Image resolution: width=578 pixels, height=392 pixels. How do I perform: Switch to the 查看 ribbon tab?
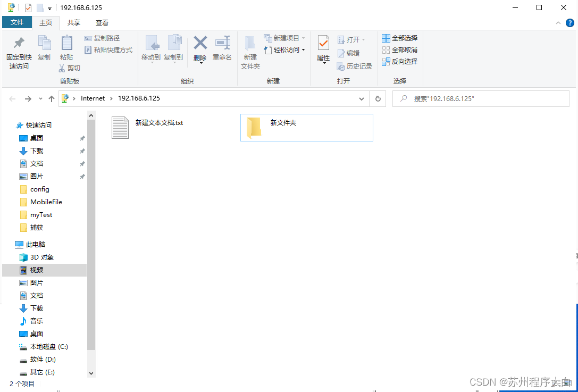coord(102,22)
